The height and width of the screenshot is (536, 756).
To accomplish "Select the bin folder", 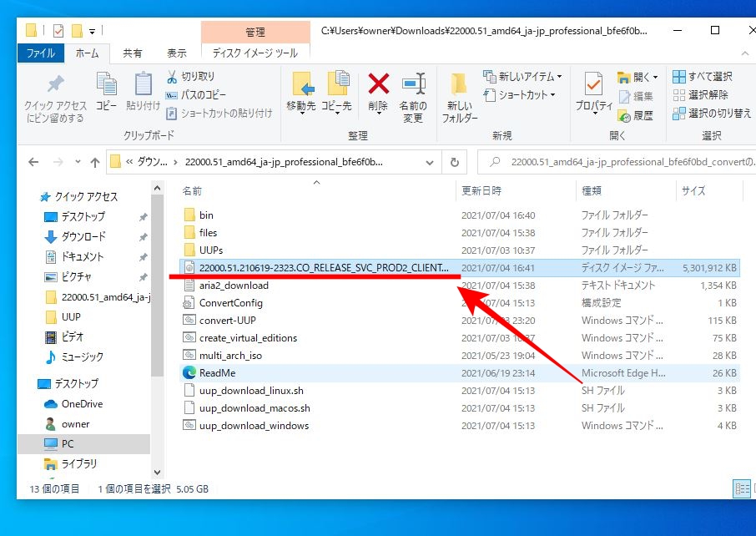I will [x=460, y=215].
